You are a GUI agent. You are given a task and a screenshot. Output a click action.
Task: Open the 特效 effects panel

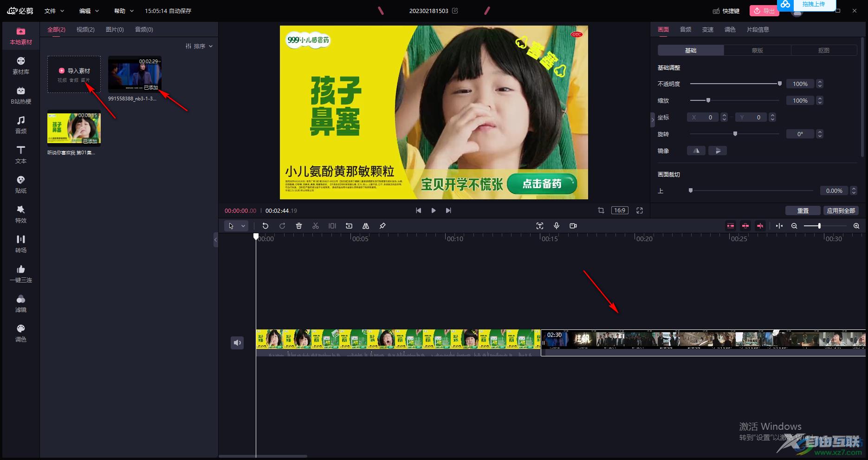(21, 215)
